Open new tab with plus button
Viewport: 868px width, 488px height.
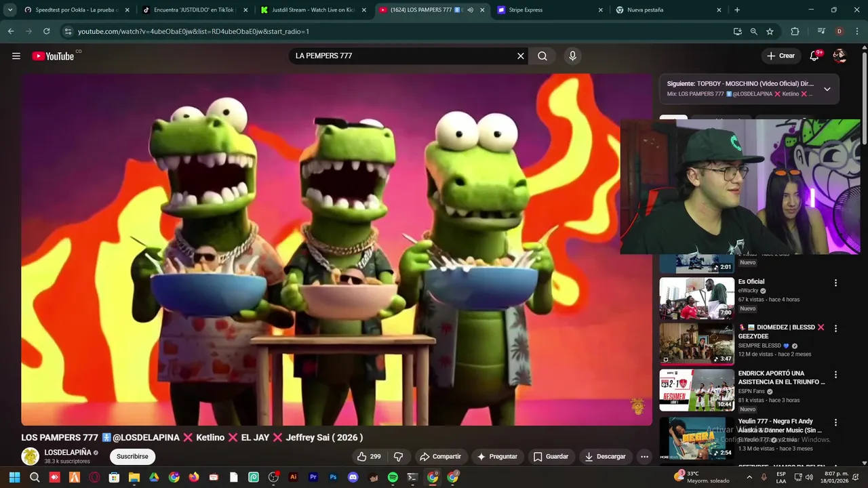coord(737,10)
